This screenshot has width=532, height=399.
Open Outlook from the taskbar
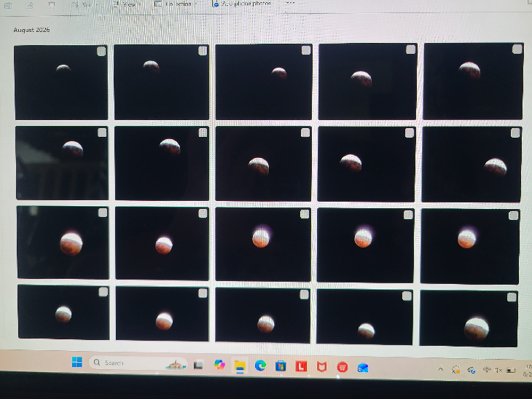pos(363,368)
